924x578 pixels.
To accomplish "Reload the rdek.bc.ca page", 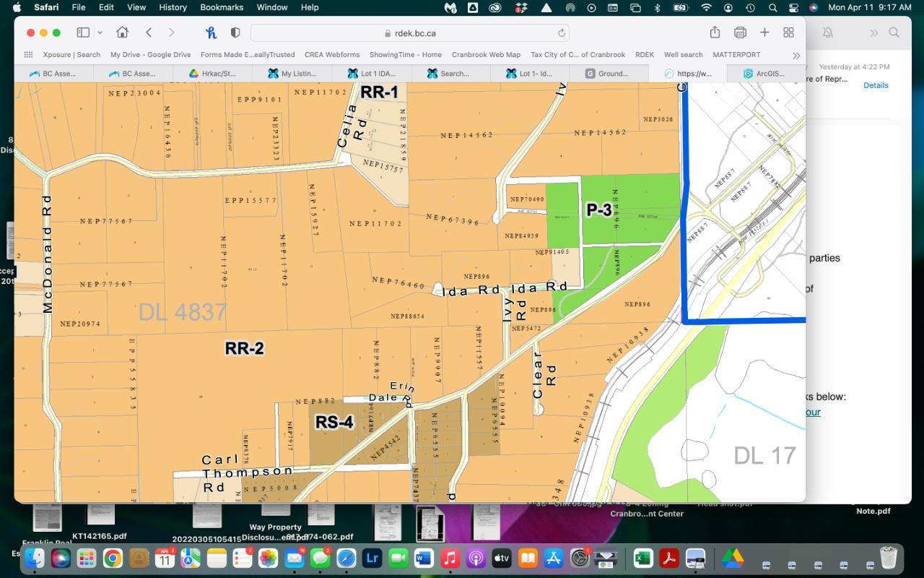I will (x=561, y=33).
